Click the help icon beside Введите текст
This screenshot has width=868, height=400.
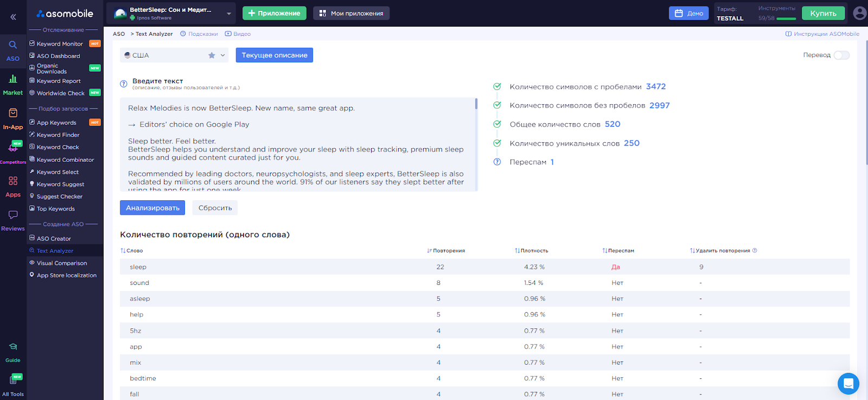(x=124, y=84)
